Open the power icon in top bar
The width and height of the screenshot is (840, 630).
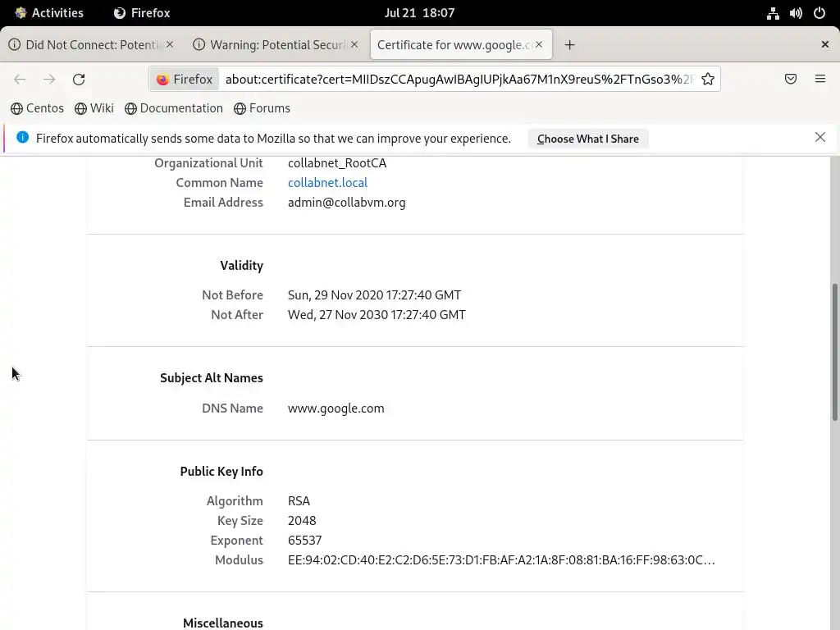point(819,13)
